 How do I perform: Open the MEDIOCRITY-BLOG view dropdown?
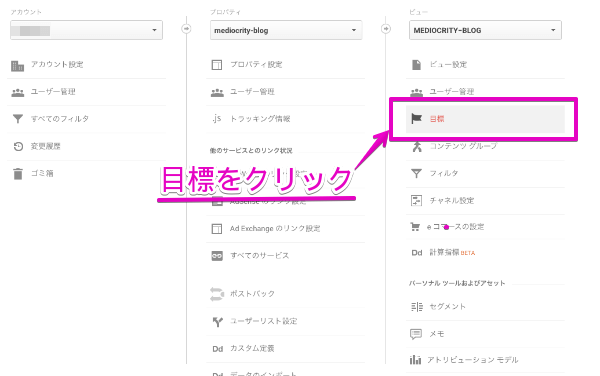(x=485, y=30)
